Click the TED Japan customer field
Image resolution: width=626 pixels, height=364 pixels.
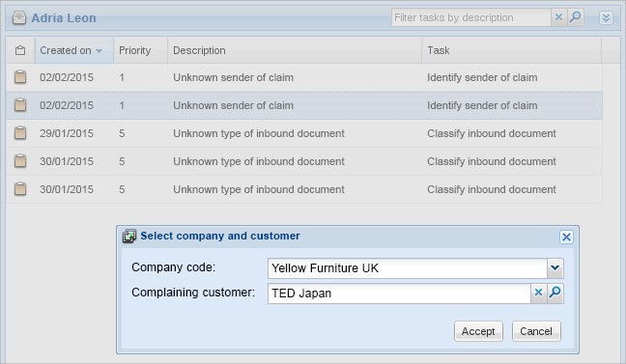(399, 294)
